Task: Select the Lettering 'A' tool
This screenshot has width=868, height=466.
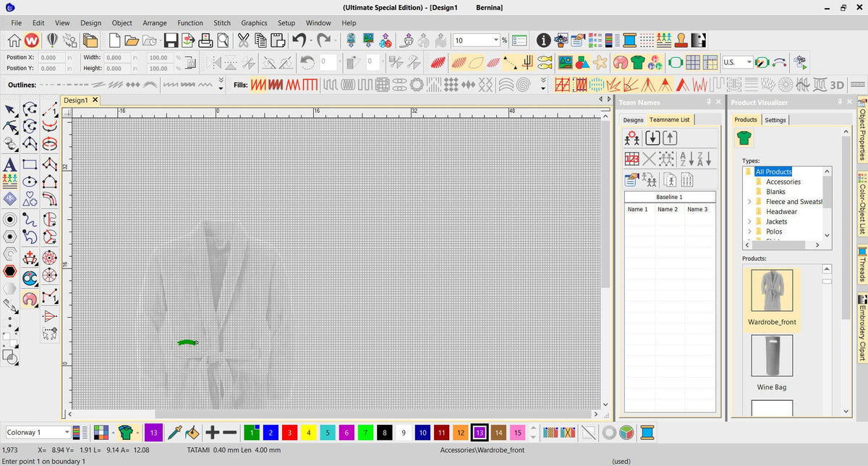Action: [10, 164]
